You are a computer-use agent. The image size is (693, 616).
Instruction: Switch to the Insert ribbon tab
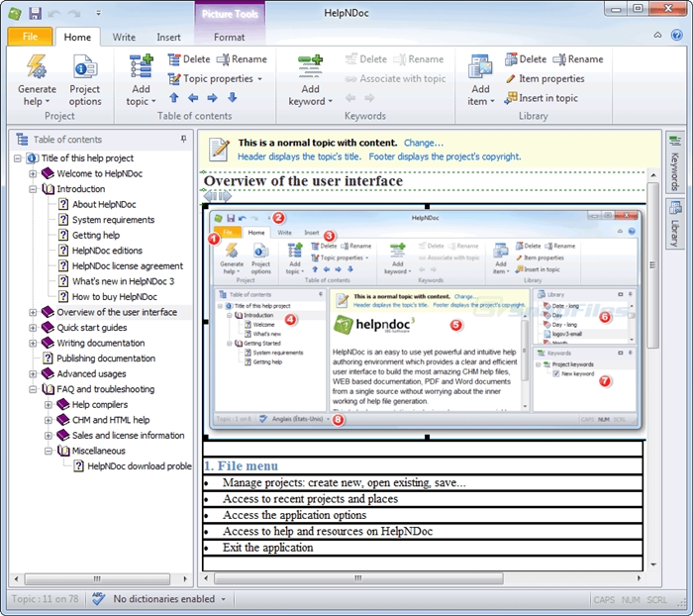[168, 38]
